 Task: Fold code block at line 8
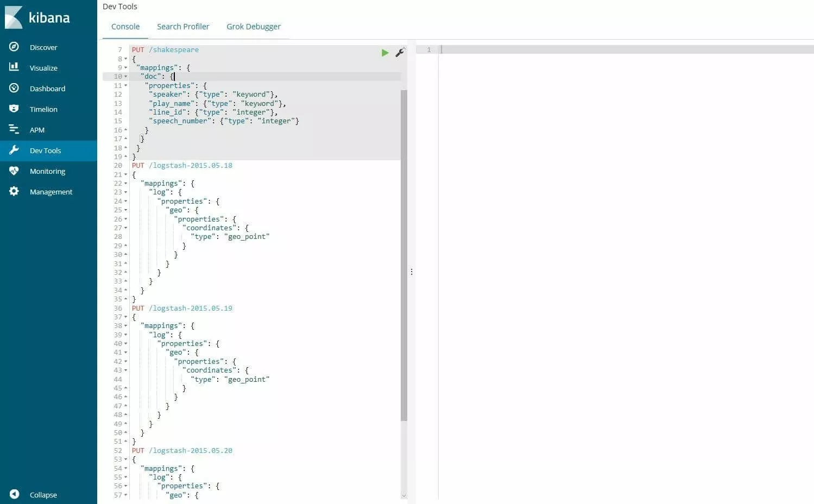pyautogui.click(x=126, y=59)
